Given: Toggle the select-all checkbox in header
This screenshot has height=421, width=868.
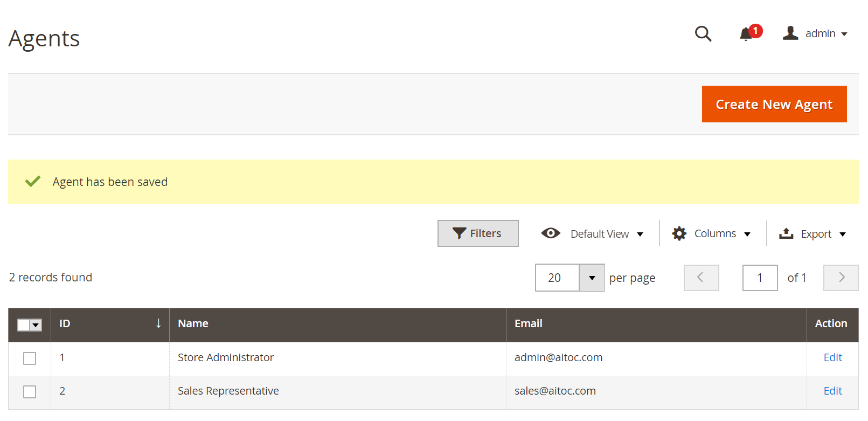Looking at the screenshot, I should point(24,325).
